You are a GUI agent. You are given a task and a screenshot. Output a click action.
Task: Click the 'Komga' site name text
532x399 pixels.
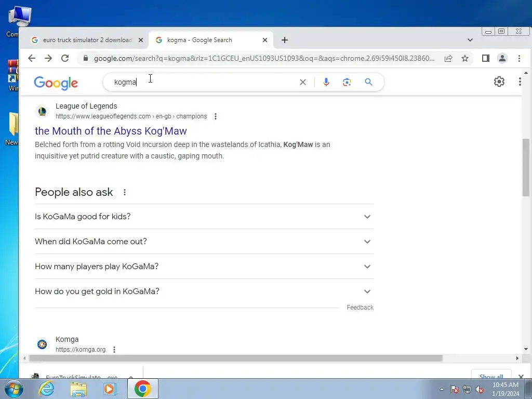coord(67,339)
